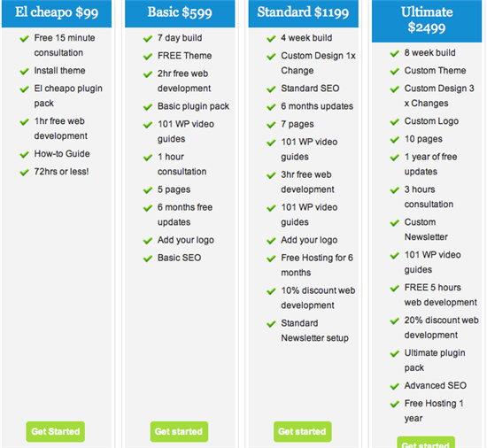The height and width of the screenshot is (448, 487).
Task: Select the Basic $599 plan header
Action: tap(180, 13)
